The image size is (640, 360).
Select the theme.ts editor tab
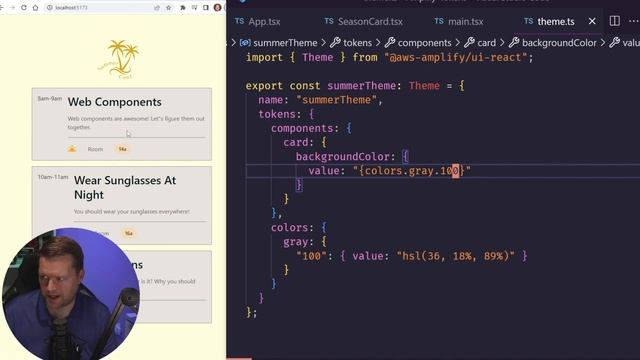[549, 22]
